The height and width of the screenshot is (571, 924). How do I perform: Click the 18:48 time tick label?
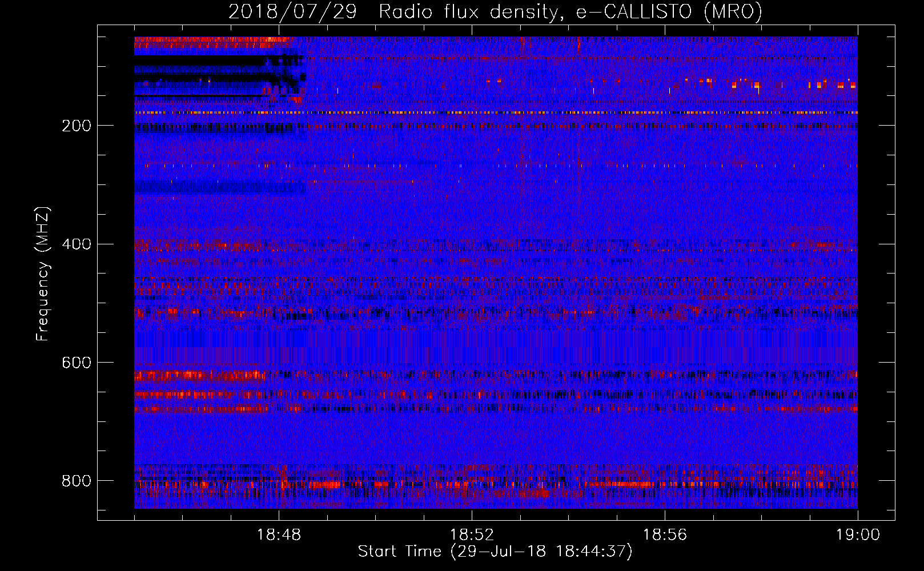(x=279, y=535)
